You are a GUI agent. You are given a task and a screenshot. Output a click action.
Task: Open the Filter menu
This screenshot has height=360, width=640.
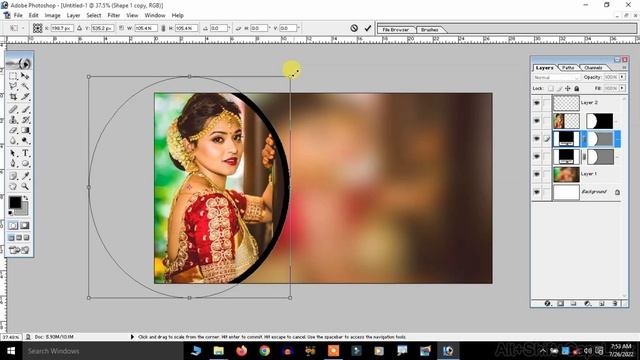[114, 15]
